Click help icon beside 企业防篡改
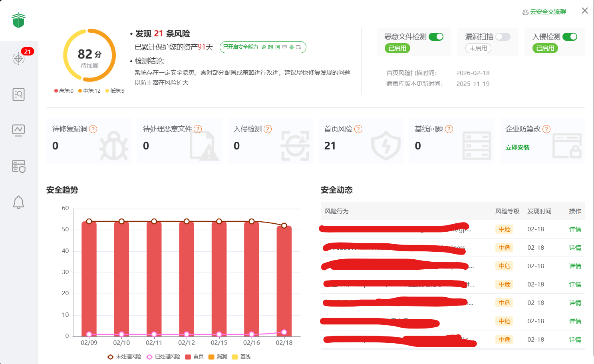Viewport: 594px width, 364px height. point(546,129)
